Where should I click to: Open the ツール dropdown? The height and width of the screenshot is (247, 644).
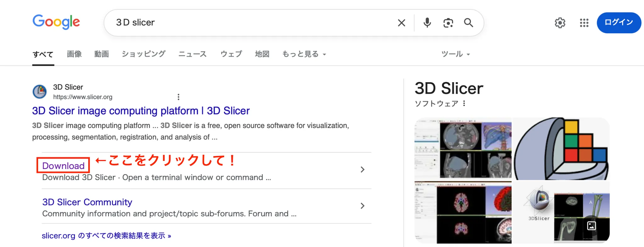[456, 54]
